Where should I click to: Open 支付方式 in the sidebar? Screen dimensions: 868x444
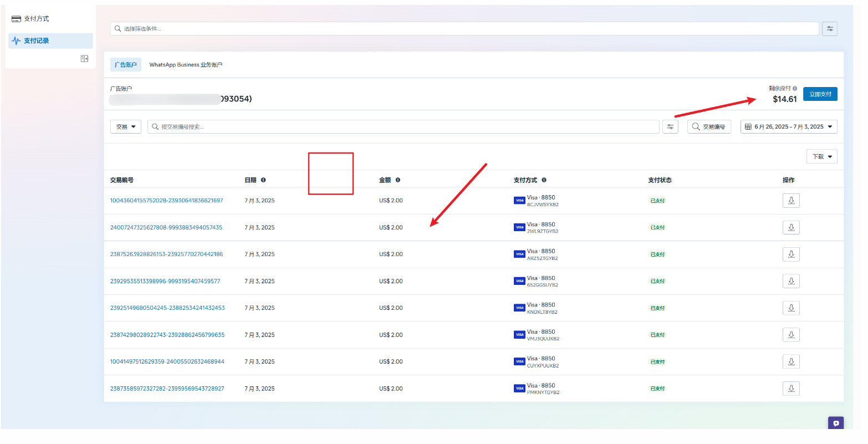pyautogui.click(x=36, y=19)
